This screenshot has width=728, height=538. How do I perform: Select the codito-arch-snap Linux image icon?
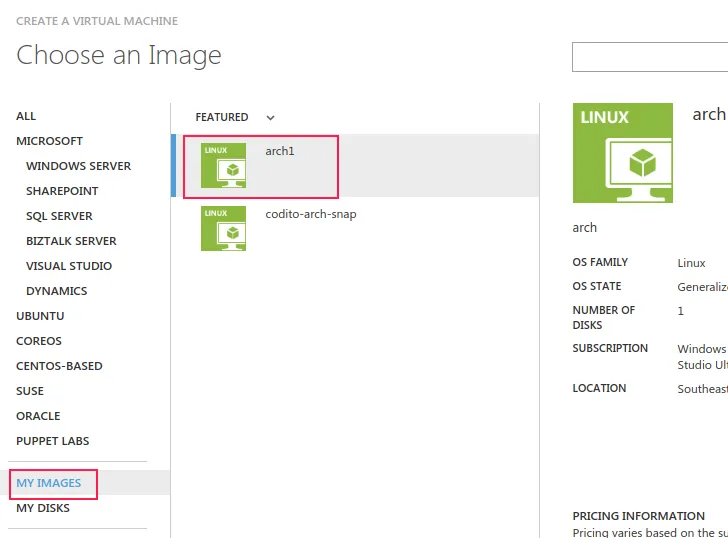(223, 228)
